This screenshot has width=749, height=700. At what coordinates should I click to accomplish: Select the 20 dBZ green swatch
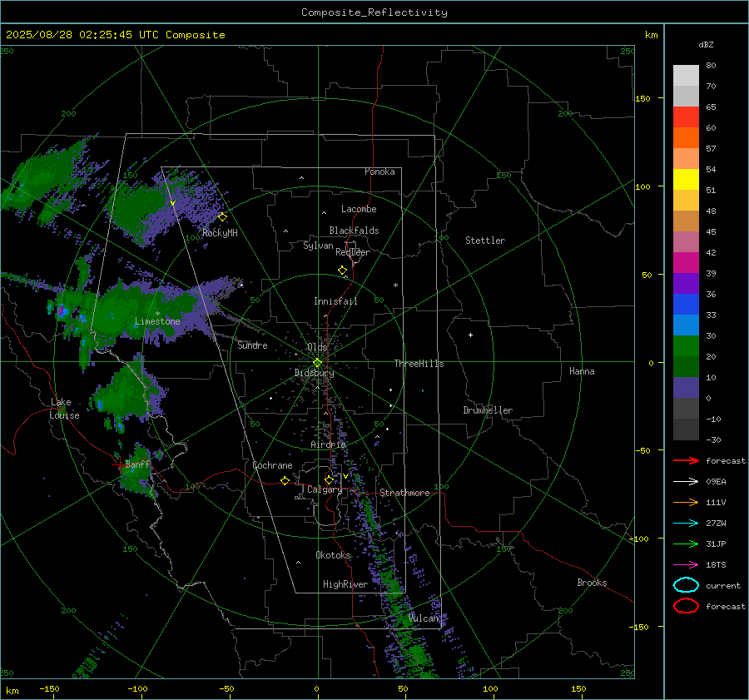point(686,346)
